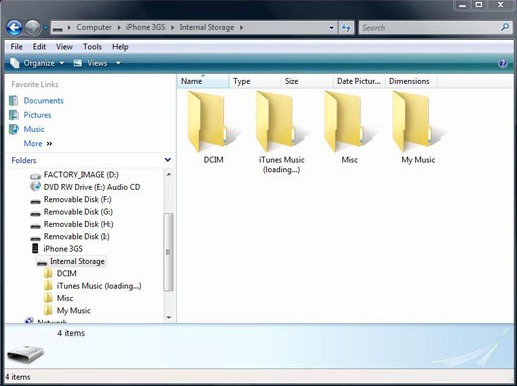Sort by the Size column header
The width and height of the screenshot is (517, 386).
[307, 81]
